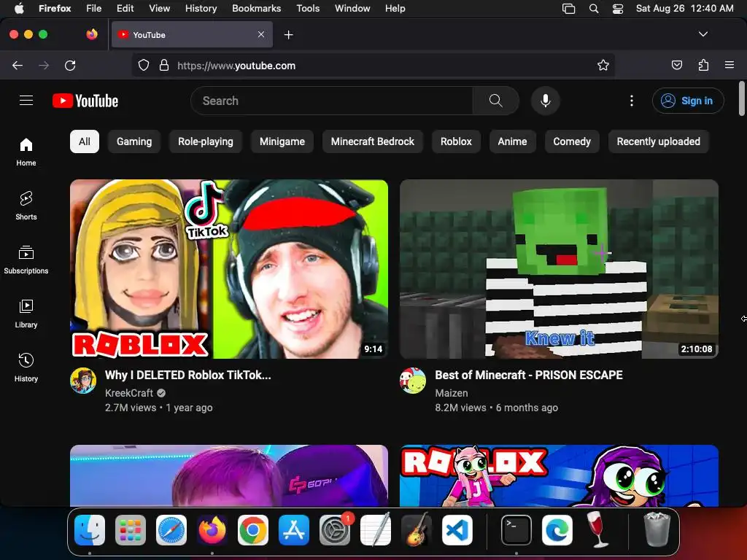The image size is (747, 560).
Task: Select the Comedy filter chip
Action: pos(572,141)
